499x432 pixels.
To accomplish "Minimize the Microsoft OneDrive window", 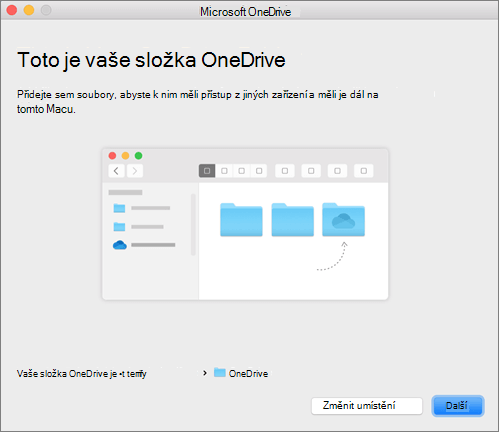I will 29,10.
